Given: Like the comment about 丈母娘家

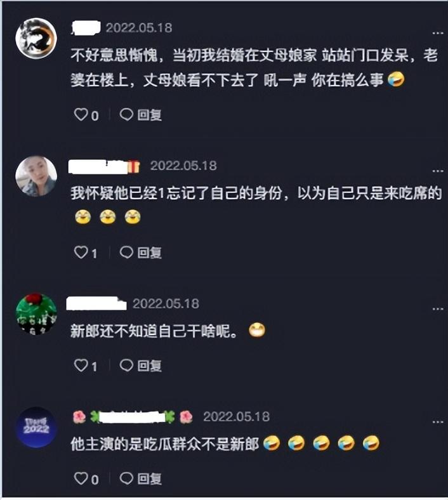Looking at the screenshot, I should point(81,114).
